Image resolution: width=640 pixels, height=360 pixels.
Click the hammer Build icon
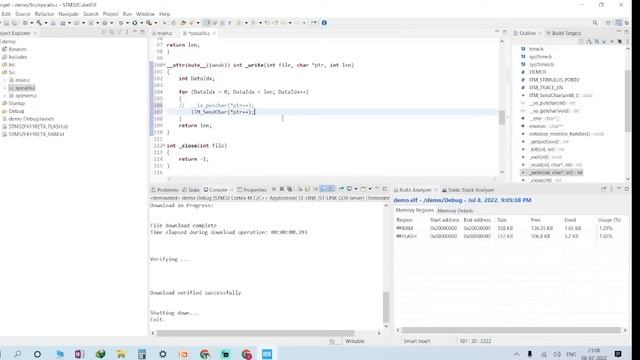[x=39, y=23]
